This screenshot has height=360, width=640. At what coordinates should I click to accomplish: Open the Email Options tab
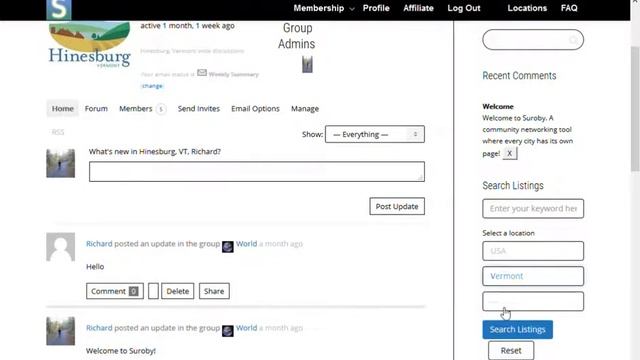(x=256, y=109)
